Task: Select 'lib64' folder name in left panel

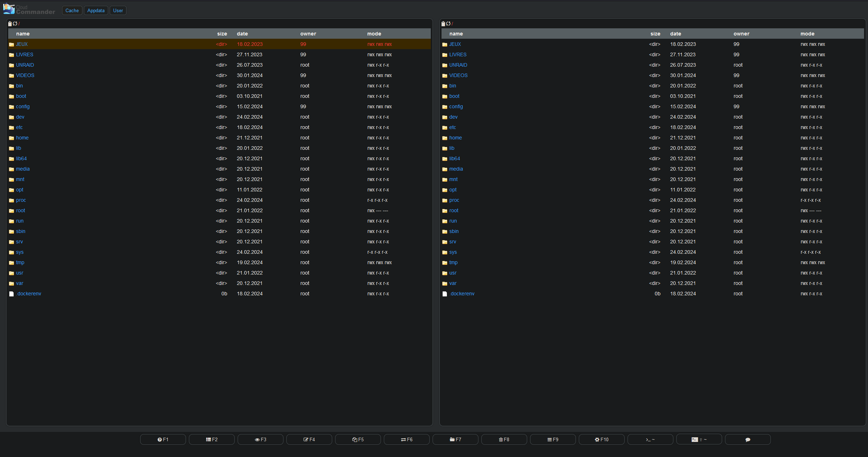Action: point(22,158)
